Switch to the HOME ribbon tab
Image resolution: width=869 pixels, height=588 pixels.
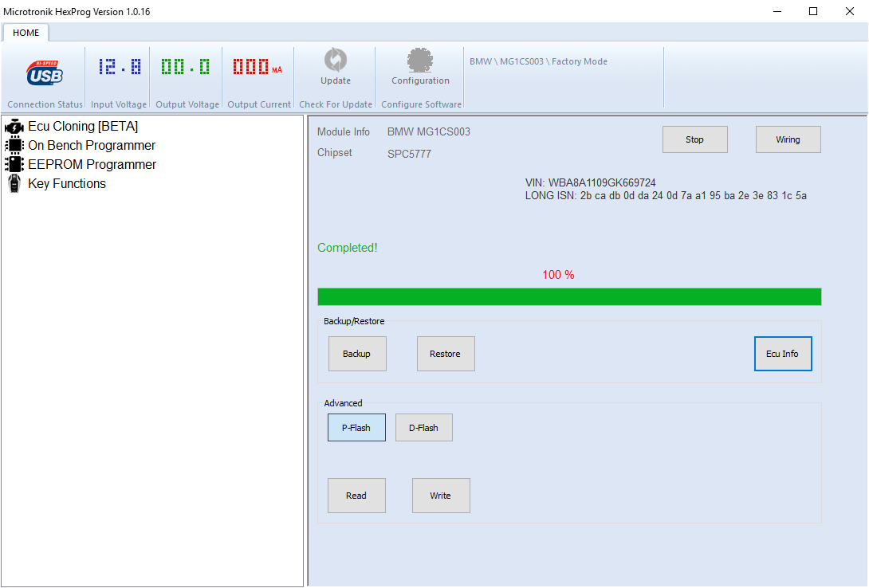pyautogui.click(x=26, y=33)
